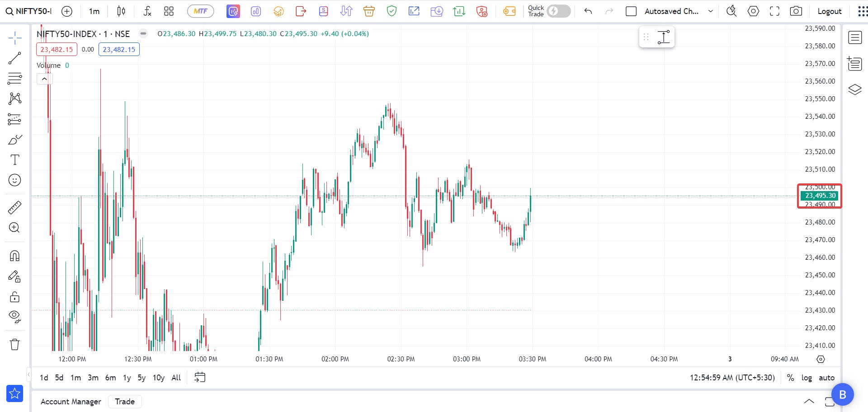Choose the ruler measure tool
868x412 pixels.
coord(14,208)
